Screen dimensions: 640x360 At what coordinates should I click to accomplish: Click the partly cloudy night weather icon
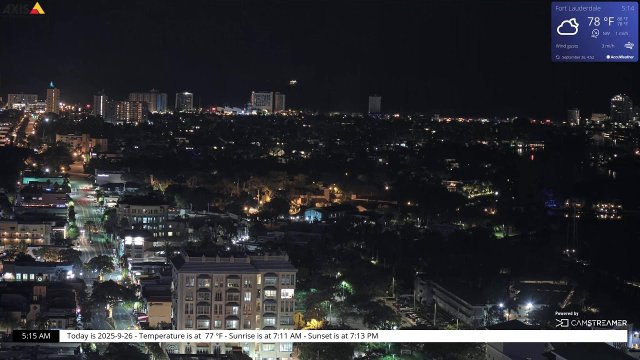pos(568,27)
